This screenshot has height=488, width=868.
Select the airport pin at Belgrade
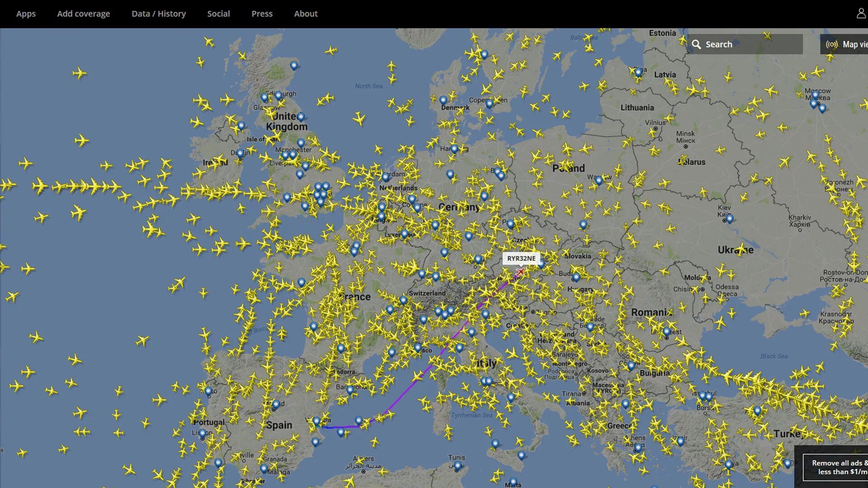tap(590, 327)
